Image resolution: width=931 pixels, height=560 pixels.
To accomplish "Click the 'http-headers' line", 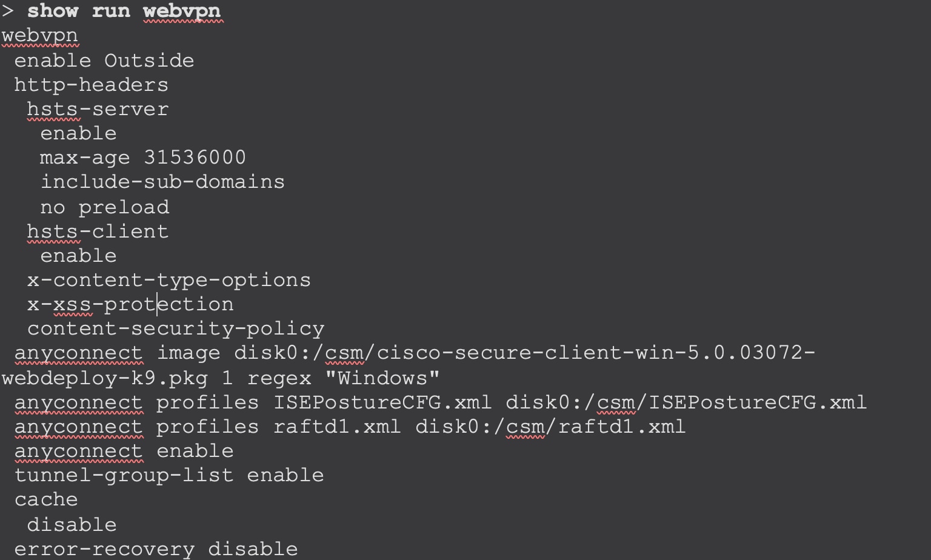I will point(92,85).
